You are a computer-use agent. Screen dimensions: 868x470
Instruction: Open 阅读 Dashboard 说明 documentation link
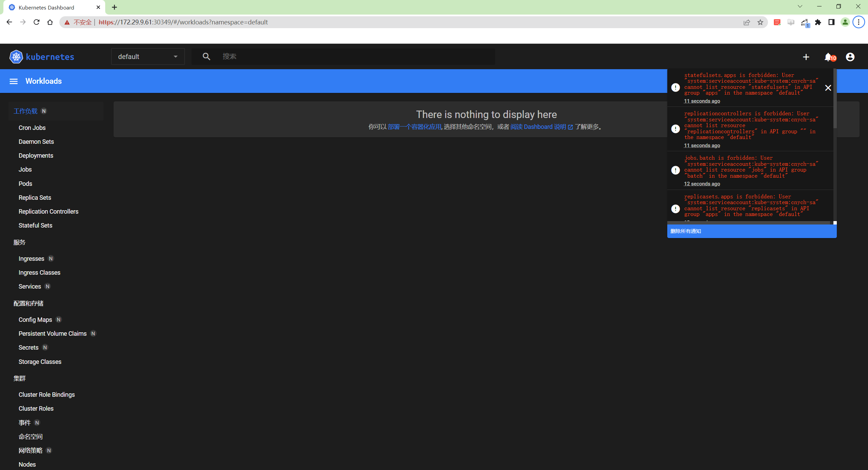pos(541,127)
